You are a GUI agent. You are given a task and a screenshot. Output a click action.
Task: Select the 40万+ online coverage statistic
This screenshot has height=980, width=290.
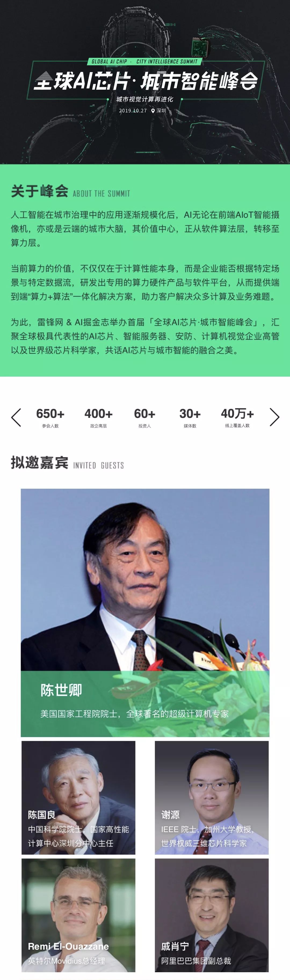(x=237, y=417)
